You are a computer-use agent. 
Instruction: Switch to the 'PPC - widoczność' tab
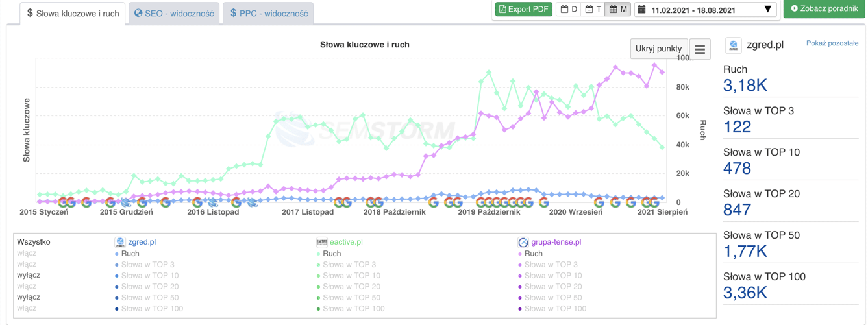[x=268, y=13]
